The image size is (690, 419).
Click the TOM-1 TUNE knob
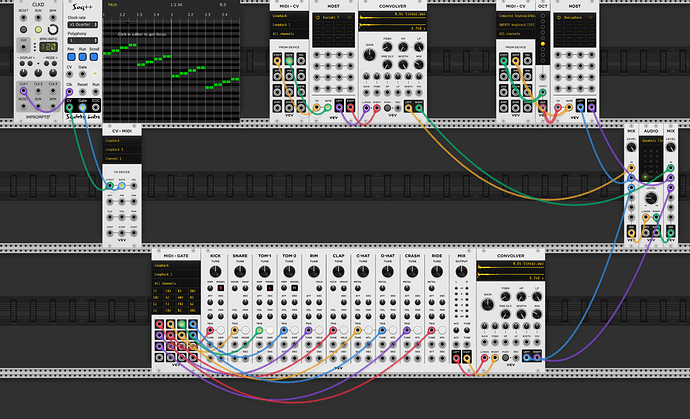click(x=264, y=271)
